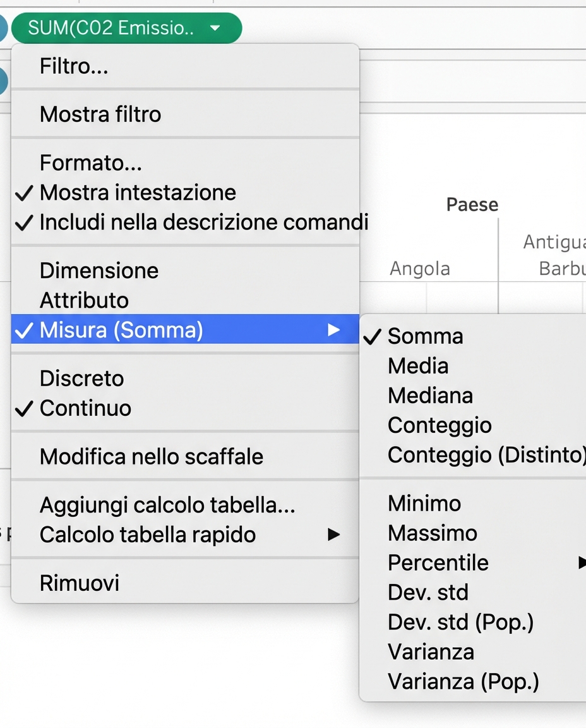The width and height of the screenshot is (586, 728).
Task: Change aggregation to Media
Action: (417, 365)
